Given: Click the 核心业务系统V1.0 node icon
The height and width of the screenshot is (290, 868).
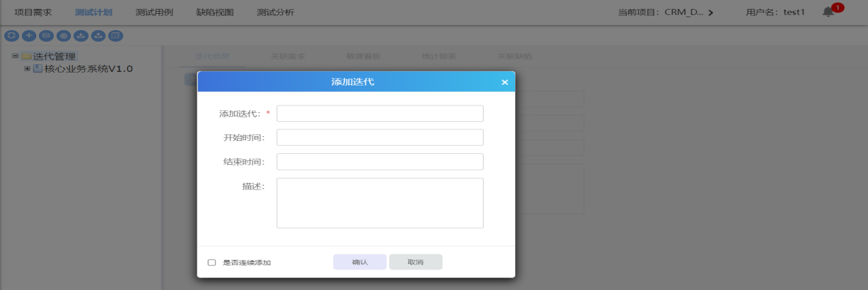Looking at the screenshot, I should [38, 68].
